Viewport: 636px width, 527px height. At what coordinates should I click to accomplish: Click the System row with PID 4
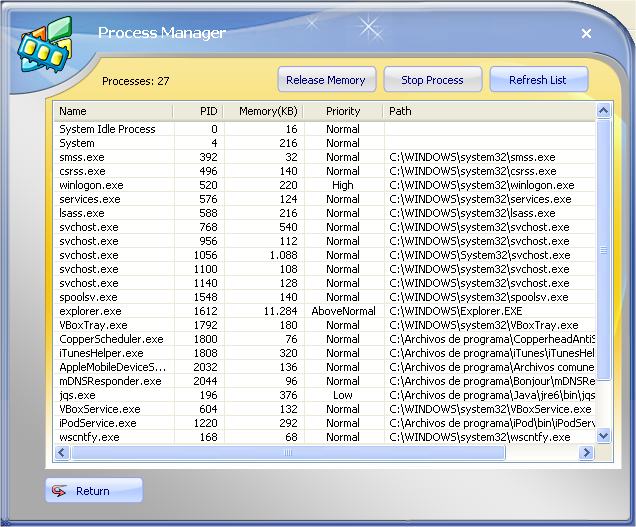[x=324, y=143]
